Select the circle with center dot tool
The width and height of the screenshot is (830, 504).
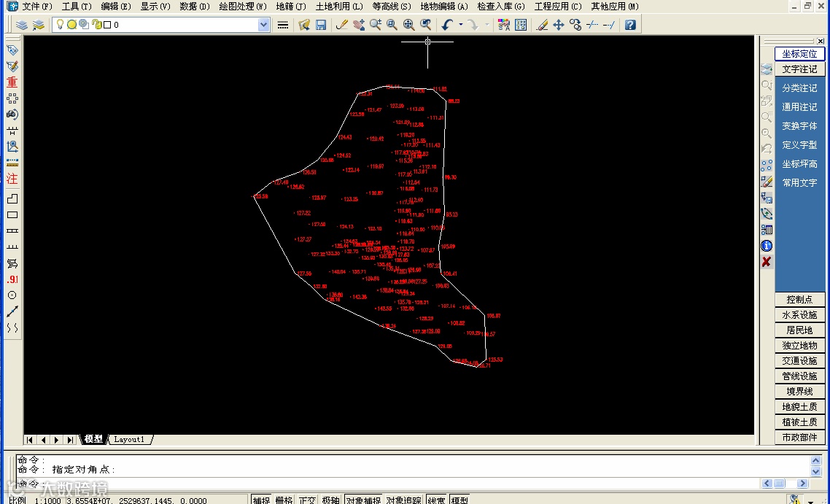coord(12,295)
